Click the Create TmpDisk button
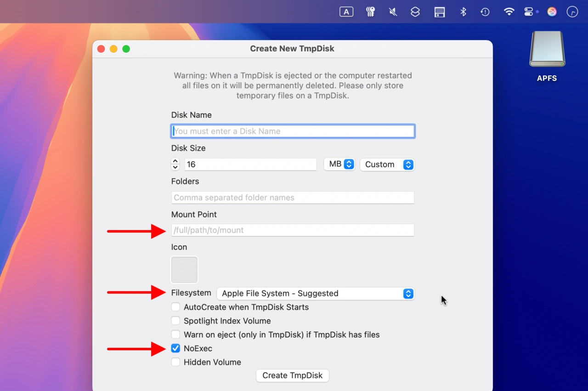Screen dimensions: 588x391 [292, 375]
